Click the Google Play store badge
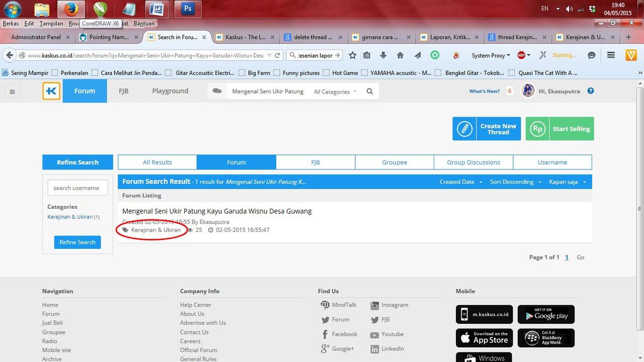The width and height of the screenshot is (644, 362). click(x=546, y=314)
